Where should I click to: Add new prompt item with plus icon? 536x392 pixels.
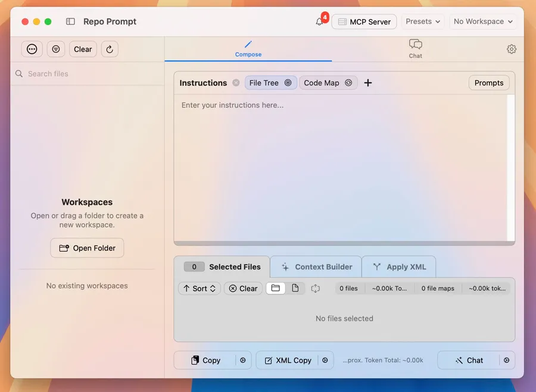[x=368, y=83]
